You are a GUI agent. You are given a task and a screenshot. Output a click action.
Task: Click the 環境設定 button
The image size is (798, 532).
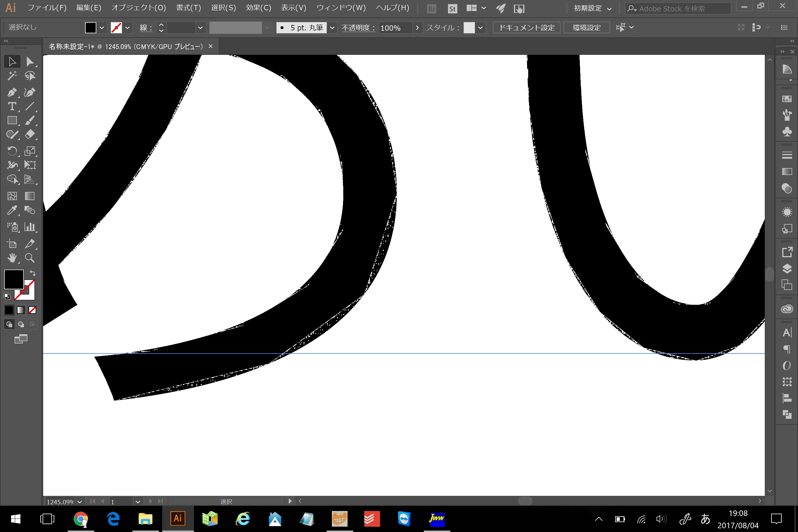(x=586, y=27)
